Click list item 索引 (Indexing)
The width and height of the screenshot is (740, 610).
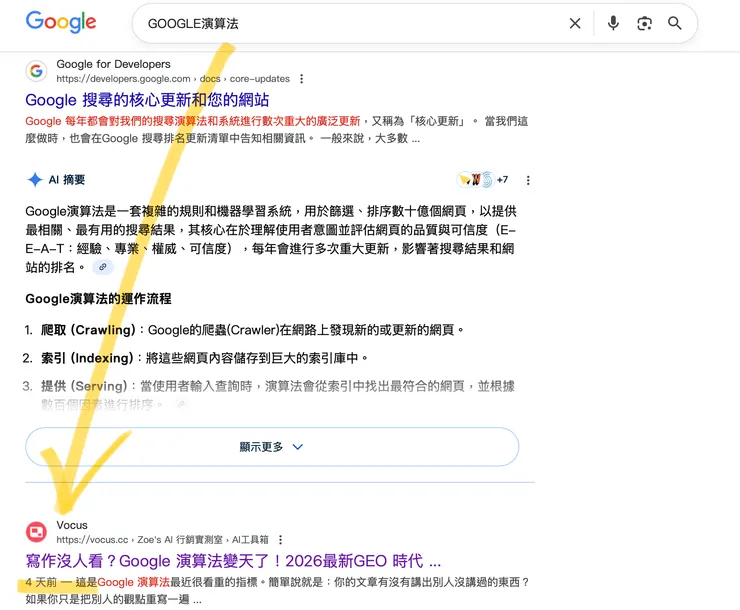[196, 358]
